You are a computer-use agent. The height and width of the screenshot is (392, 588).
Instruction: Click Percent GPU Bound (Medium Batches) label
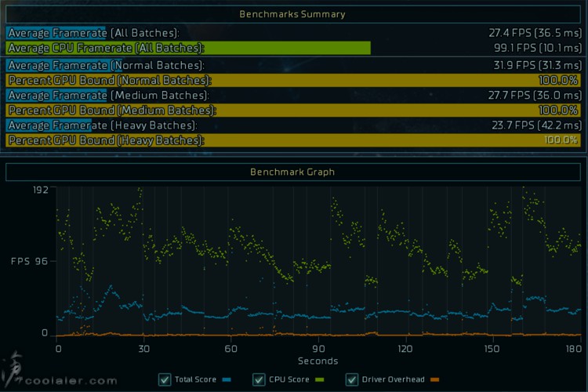112,111
